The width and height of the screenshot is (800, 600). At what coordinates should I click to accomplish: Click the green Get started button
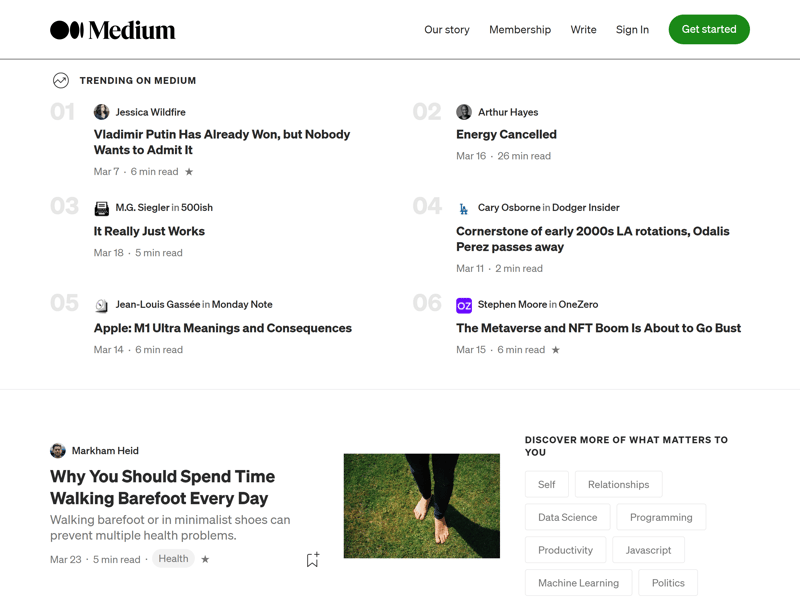(709, 29)
